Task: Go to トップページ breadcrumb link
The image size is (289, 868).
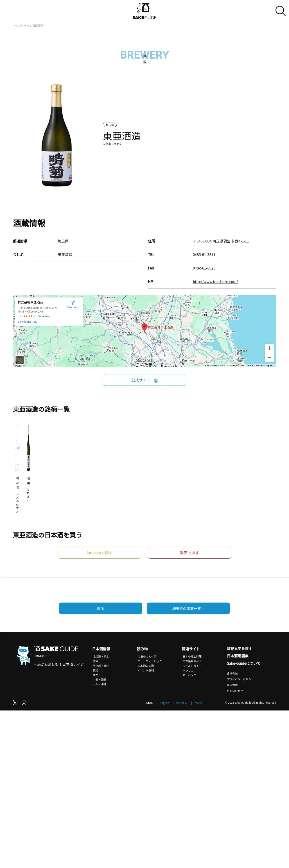Action: pyautogui.click(x=21, y=26)
